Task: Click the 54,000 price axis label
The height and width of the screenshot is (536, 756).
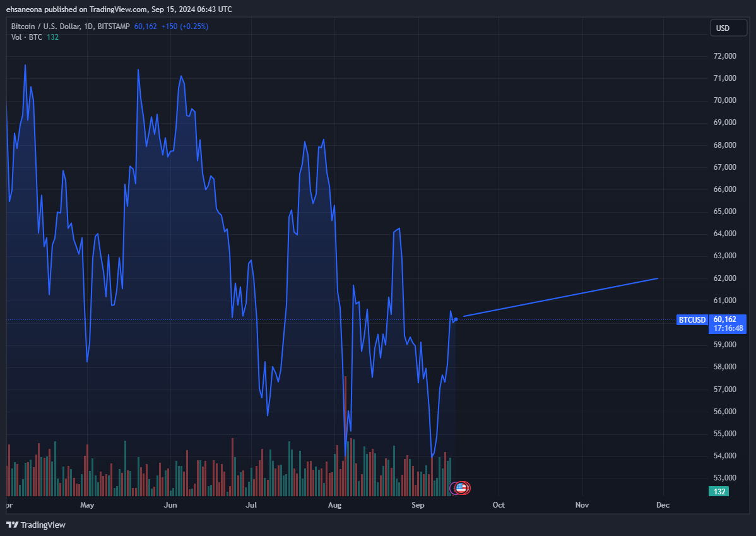Action: coord(724,456)
